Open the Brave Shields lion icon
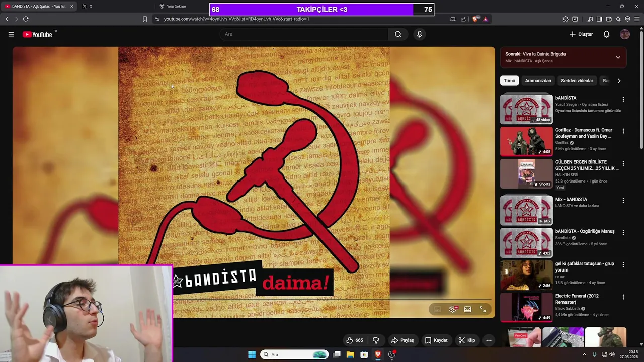644x362 pixels. 475,19
